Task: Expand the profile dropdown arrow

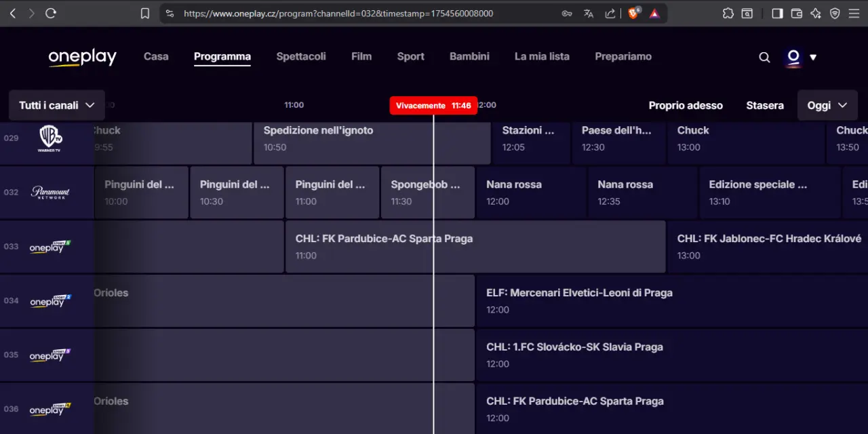Action: pos(813,58)
